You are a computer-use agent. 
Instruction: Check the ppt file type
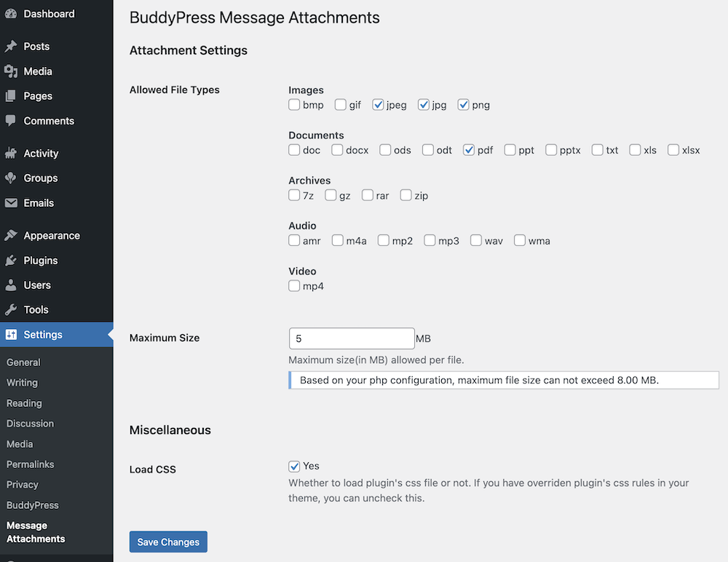coord(510,149)
